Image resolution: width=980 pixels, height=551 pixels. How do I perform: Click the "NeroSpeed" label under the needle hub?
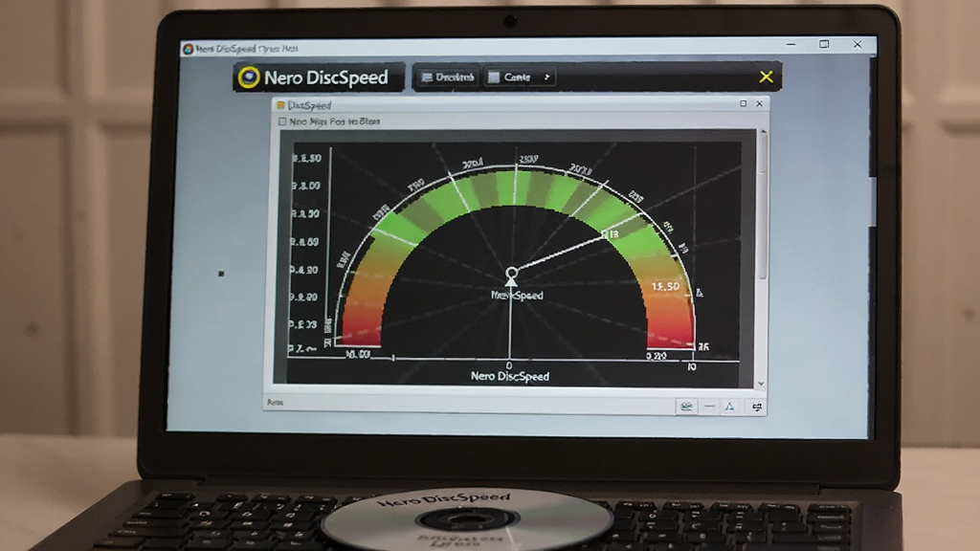517,295
